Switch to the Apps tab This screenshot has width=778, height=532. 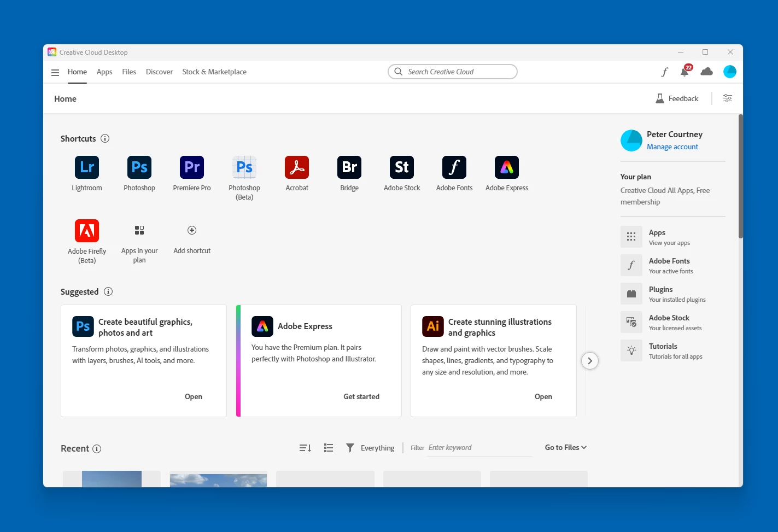point(104,72)
